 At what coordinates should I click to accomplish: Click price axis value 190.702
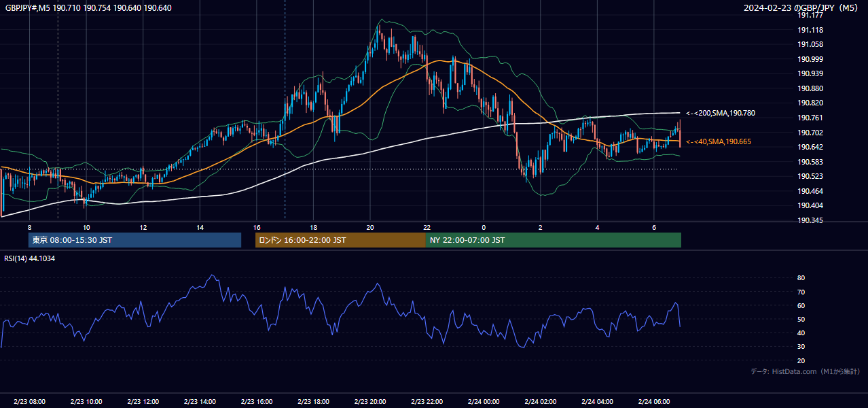tap(810, 133)
